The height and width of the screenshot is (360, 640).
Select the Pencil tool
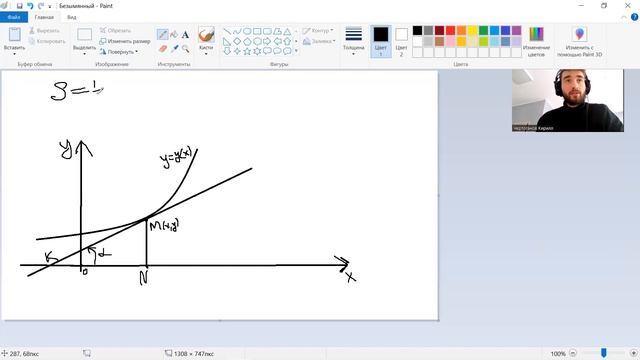click(162, 34)
